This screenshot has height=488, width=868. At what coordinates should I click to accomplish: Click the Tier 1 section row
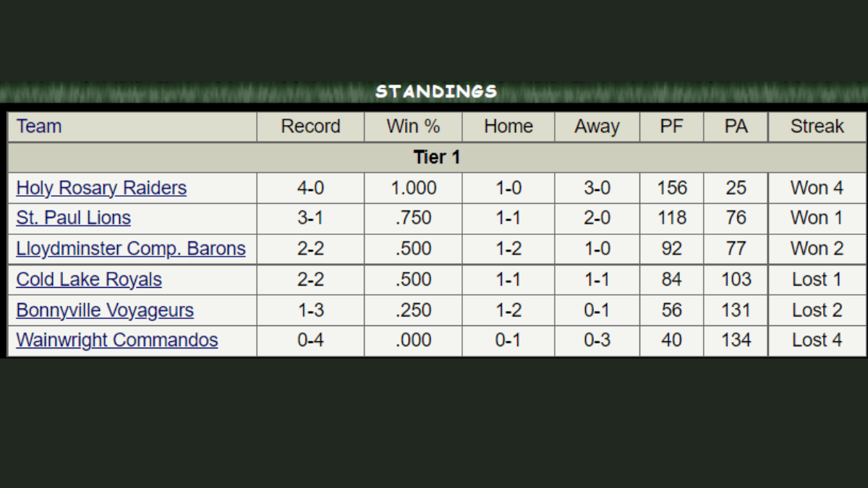pyautogui.click(x=437, y=157)
